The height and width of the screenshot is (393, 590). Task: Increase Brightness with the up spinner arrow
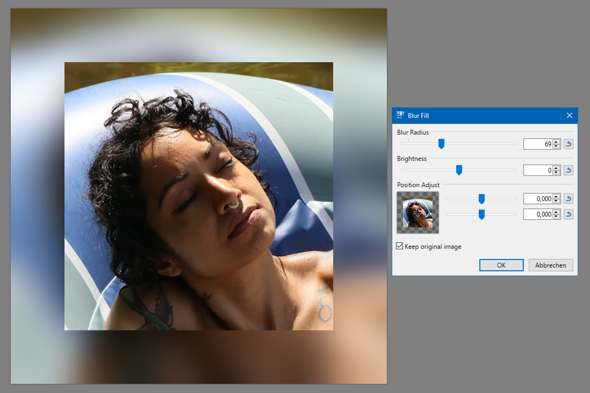(556, 168)
